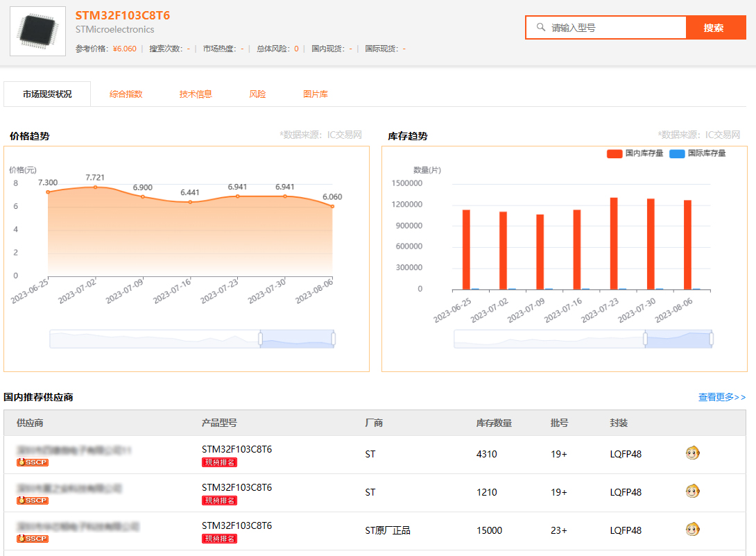Switch to the 综合指数 tab
The image size is (756, 556).
pyautogui.click(x=126, y=94)
